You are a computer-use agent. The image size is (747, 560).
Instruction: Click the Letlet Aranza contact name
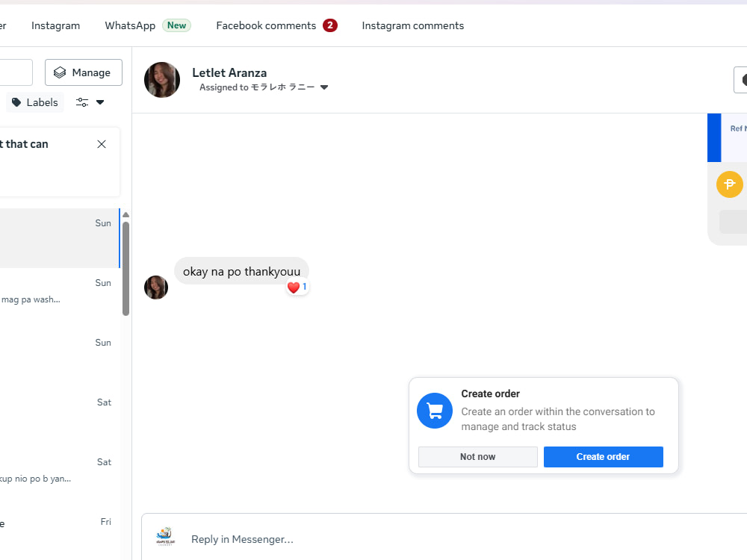coord(229,73)
